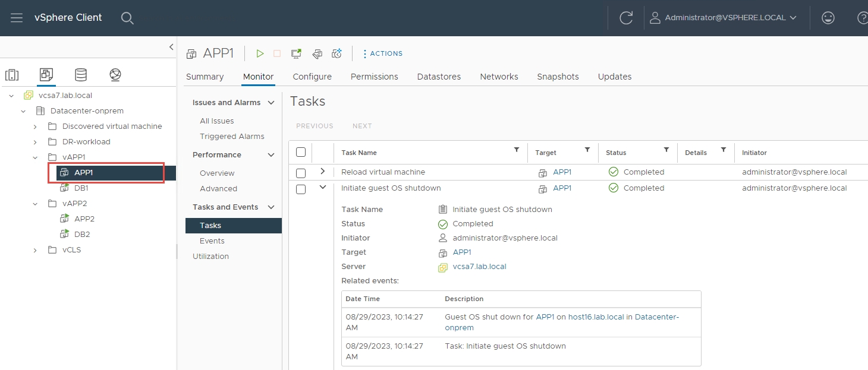This screenshot has height=370, width=868.
Task: Click the Launch Web Console icon
Action: 296,53
